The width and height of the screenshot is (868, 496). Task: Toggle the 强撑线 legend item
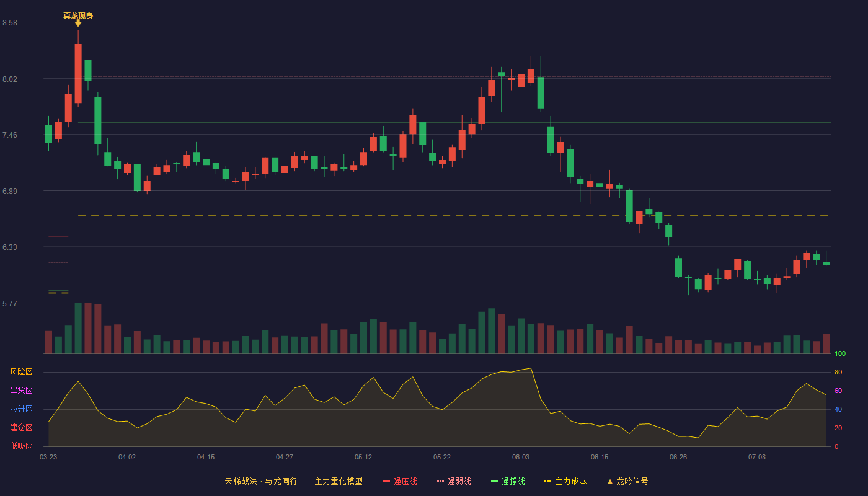click(x=508, y=481)
